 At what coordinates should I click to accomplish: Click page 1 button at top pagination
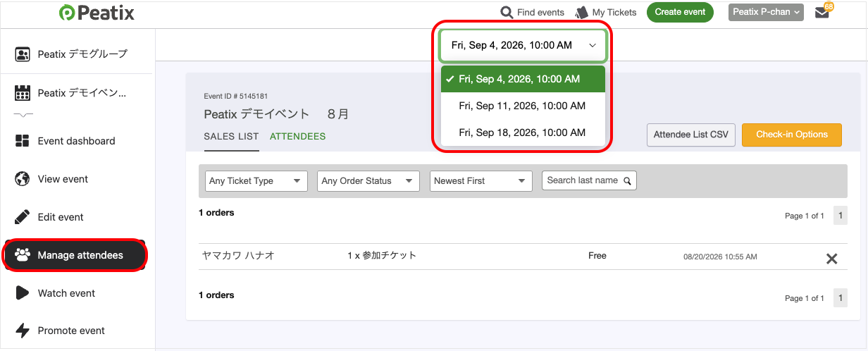point(840,216)
